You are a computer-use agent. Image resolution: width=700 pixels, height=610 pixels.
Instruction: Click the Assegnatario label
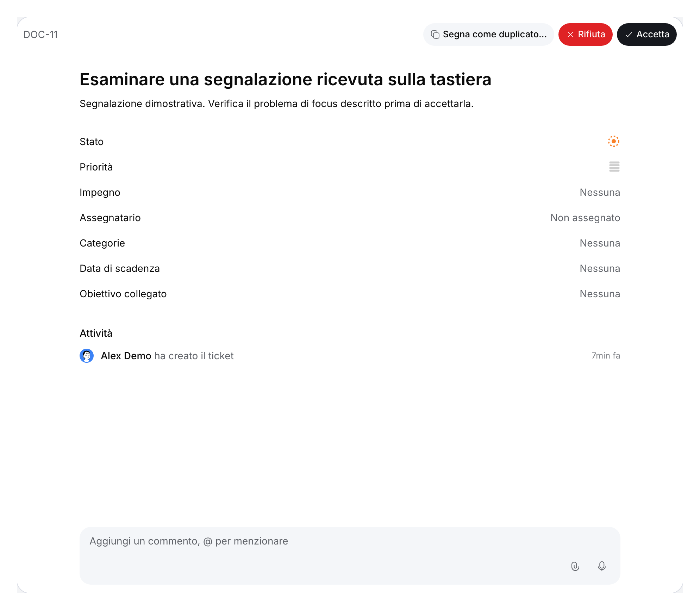[110, 218]
